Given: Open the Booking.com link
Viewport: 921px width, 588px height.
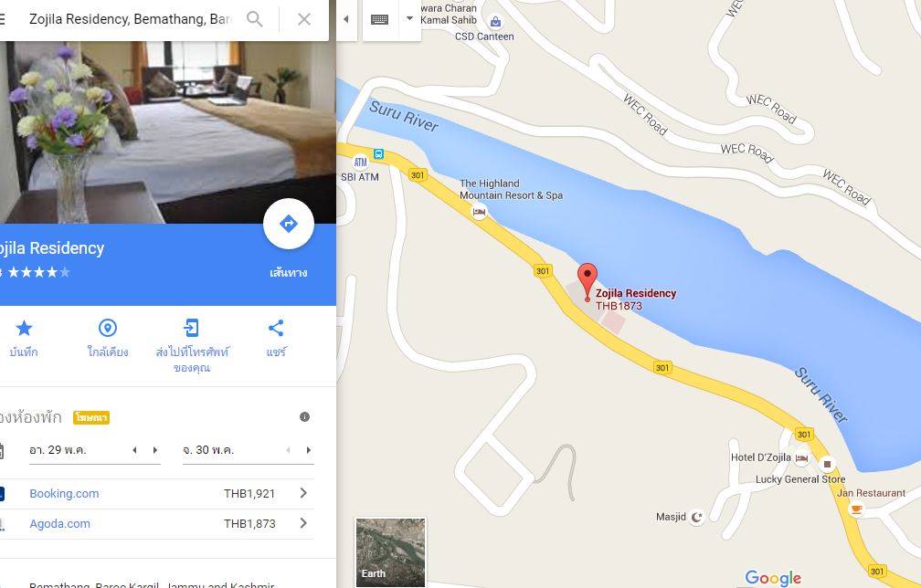Looking at the screenshot, I should tap(64, 494).
